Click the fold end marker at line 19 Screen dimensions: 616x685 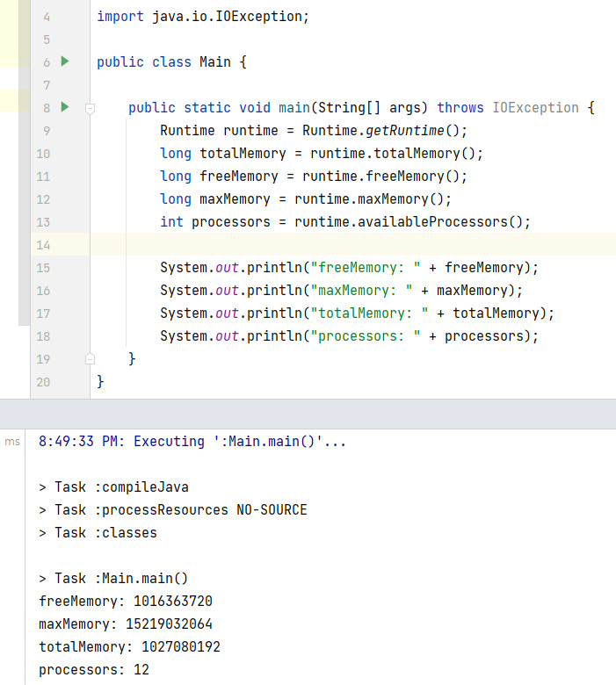coord(89,358)
